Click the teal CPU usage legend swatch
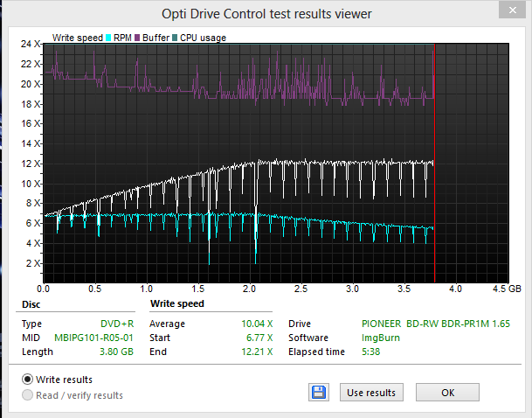Image resolution: width=532 pixels, height=418 pixels. pos(175,38)
